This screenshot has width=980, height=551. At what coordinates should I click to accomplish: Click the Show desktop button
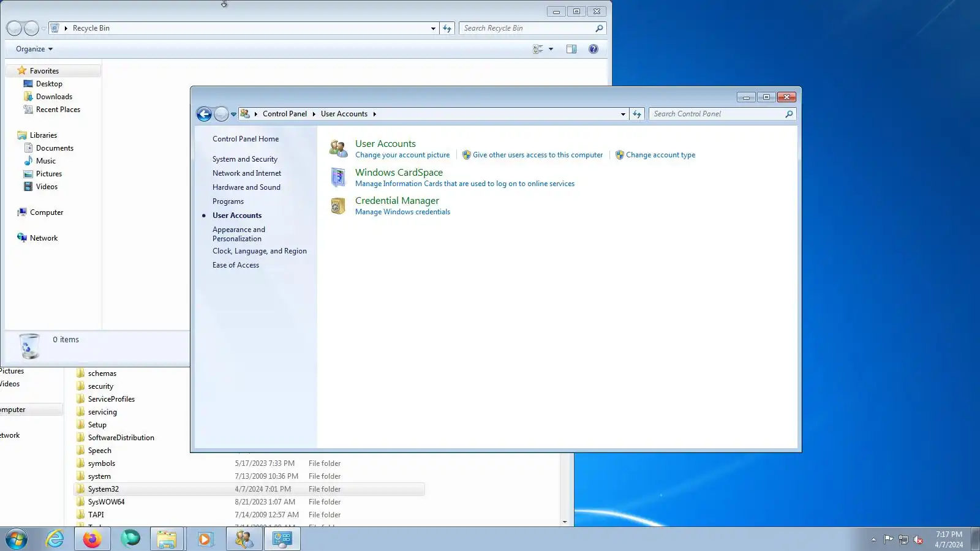(975, 539)
